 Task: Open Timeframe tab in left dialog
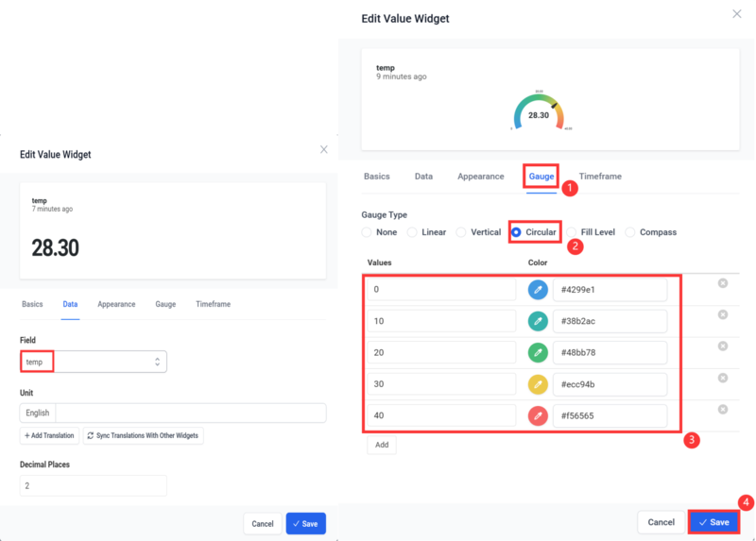tap(214, 304)
